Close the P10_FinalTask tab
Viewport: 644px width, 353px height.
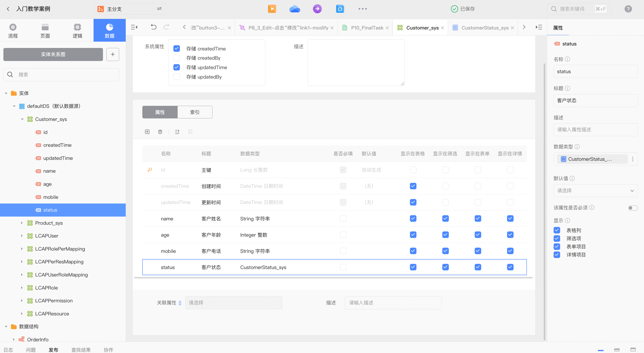click(x=387, y=28)
